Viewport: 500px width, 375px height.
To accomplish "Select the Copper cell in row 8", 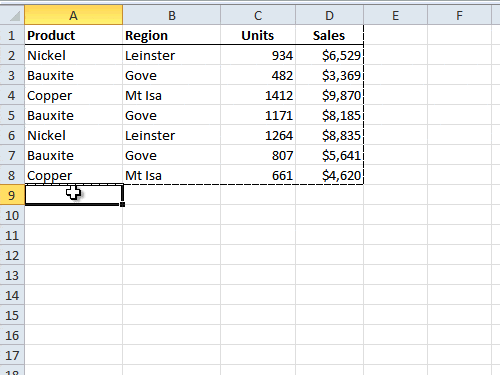I will pos(73,175).
